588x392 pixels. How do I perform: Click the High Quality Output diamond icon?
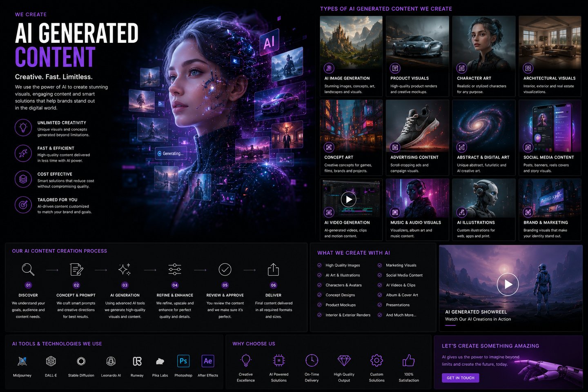pyautogui.click(x=344, y=361)
